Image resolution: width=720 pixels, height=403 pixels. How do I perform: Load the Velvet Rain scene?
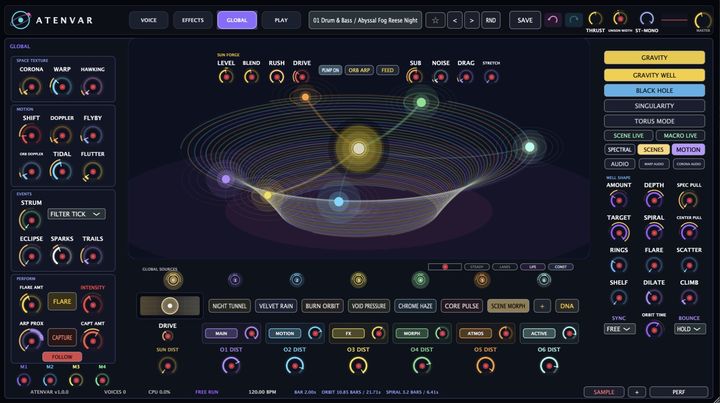pos(276,306)
